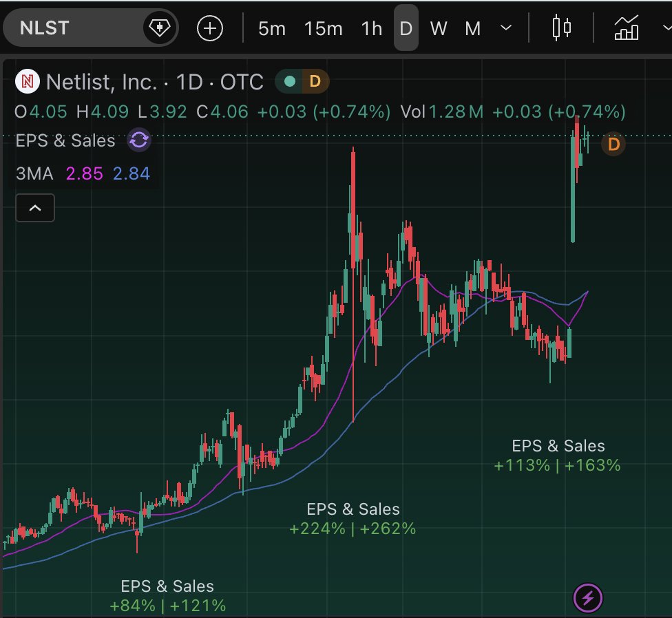Image resolution: width=672 pixels, height=618 pixels.
Task: Click the open price O4.05 value
Action: pyautogui.click(x=41, y=111)
